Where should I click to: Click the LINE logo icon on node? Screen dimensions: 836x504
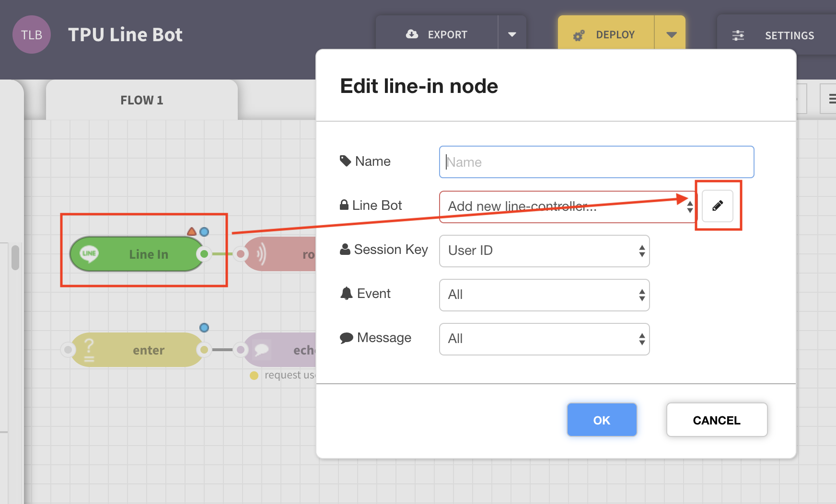(89, 253)
